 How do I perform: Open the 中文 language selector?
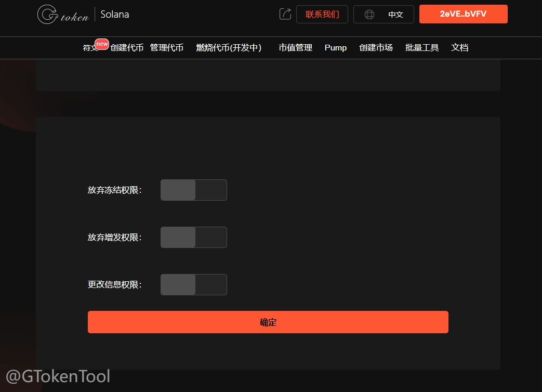(x=395, y=15)
